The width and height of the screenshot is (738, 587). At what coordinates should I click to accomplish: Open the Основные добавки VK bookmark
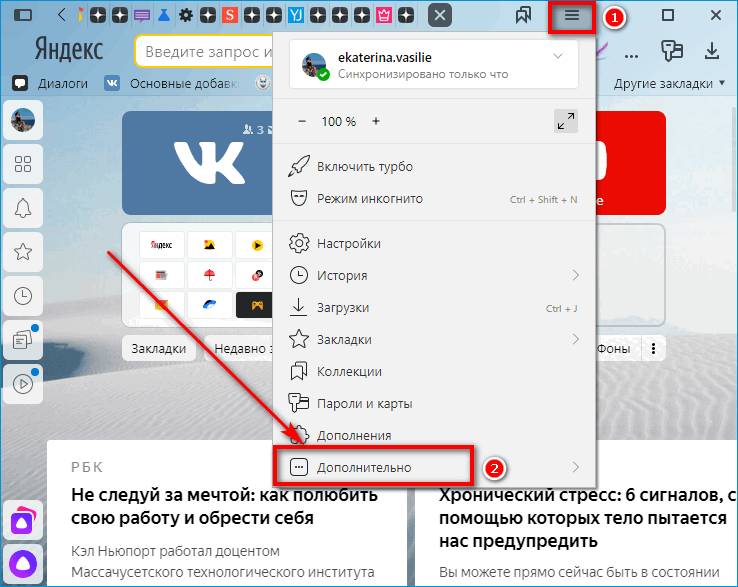[x=172, y=84]
